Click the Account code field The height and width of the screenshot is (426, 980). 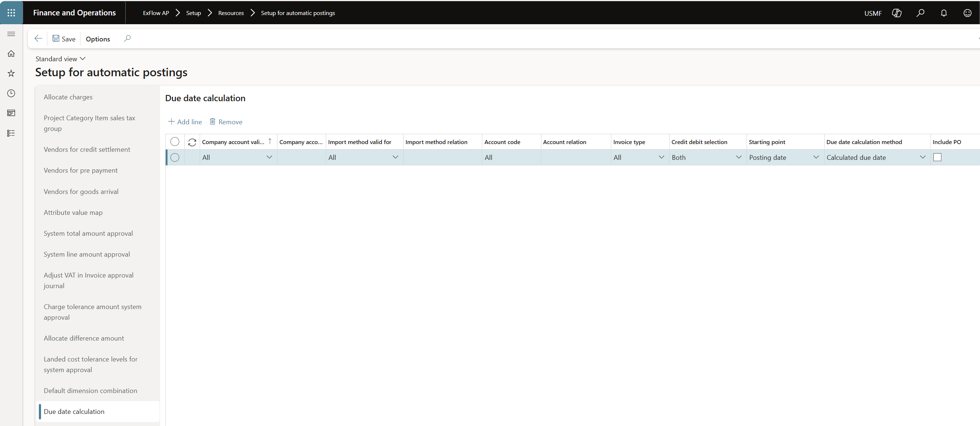(x=510, y=157)
